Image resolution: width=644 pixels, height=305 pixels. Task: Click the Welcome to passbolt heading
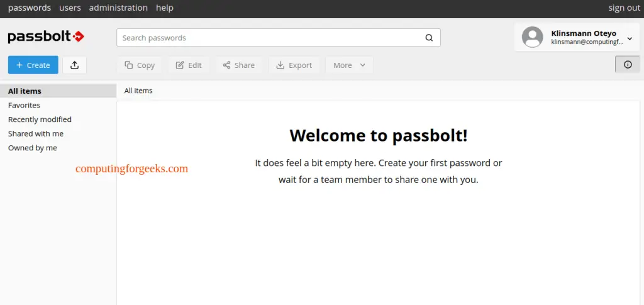coord(379,135)
